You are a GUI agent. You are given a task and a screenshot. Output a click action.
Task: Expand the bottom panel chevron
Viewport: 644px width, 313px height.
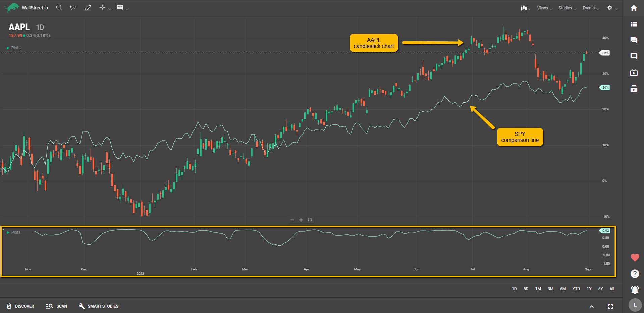coord(592,307)
